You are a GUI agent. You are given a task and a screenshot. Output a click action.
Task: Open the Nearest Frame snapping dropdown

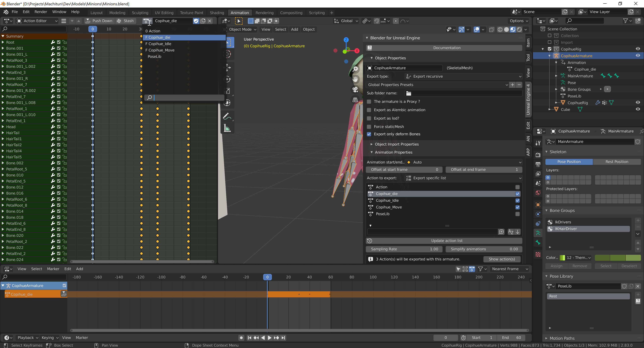(509, 269)
